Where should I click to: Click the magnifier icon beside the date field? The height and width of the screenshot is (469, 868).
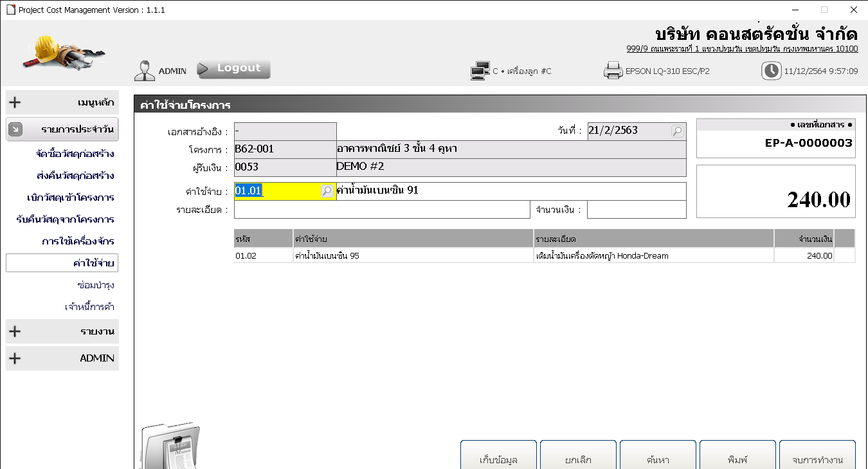click(x=677, y=131)
